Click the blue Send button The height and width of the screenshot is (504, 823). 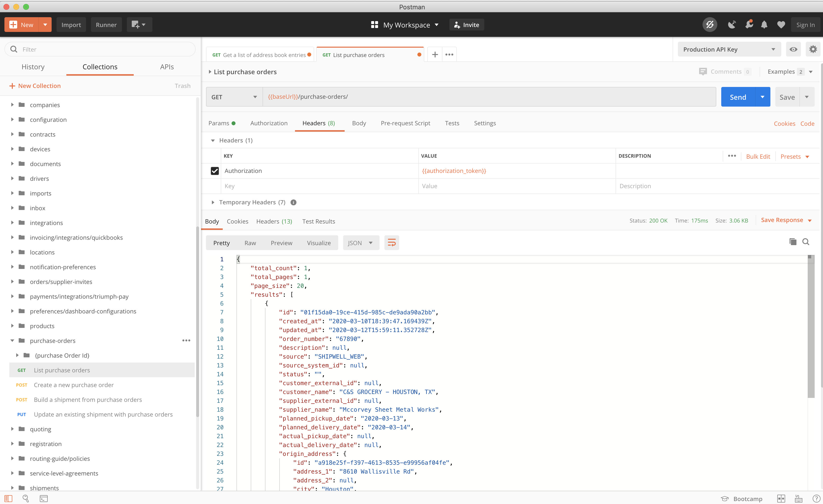coord(738,97)
